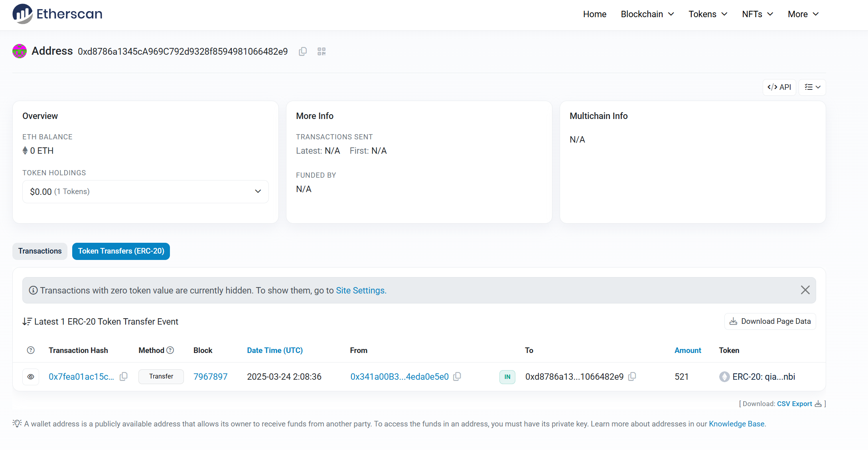Copy the transaction hash 0x7fea01ac15c
The height and width of the screenshot is (450, 868).
click(x=124, y=377)
